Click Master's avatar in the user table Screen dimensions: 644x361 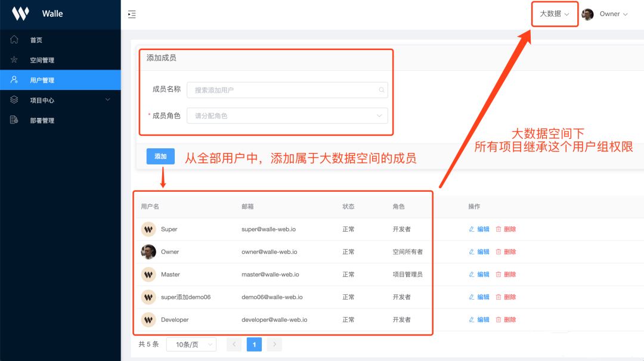coord(148,275)
